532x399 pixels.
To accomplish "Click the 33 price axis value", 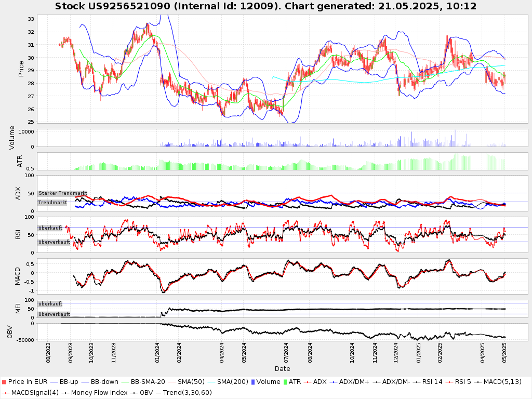I will coord(31,19).
